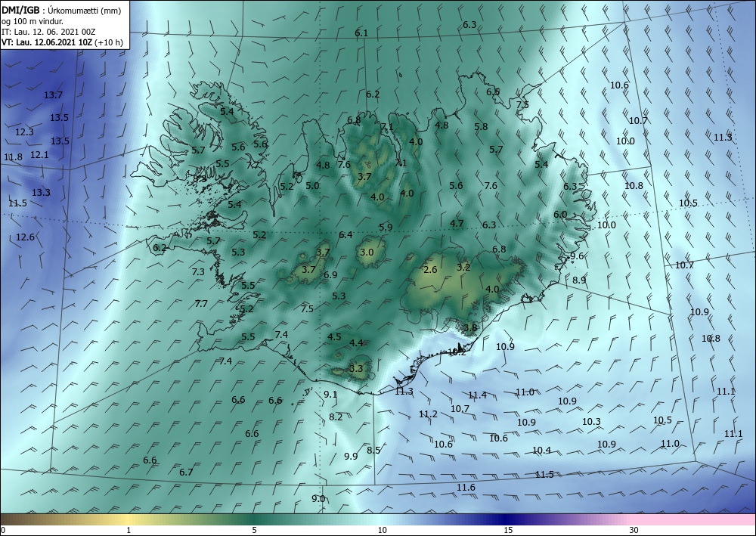This screenshot has height=536, width=756.
Task: Select the 8.9 value off the east coast
Action: click(x=579, y=280)
